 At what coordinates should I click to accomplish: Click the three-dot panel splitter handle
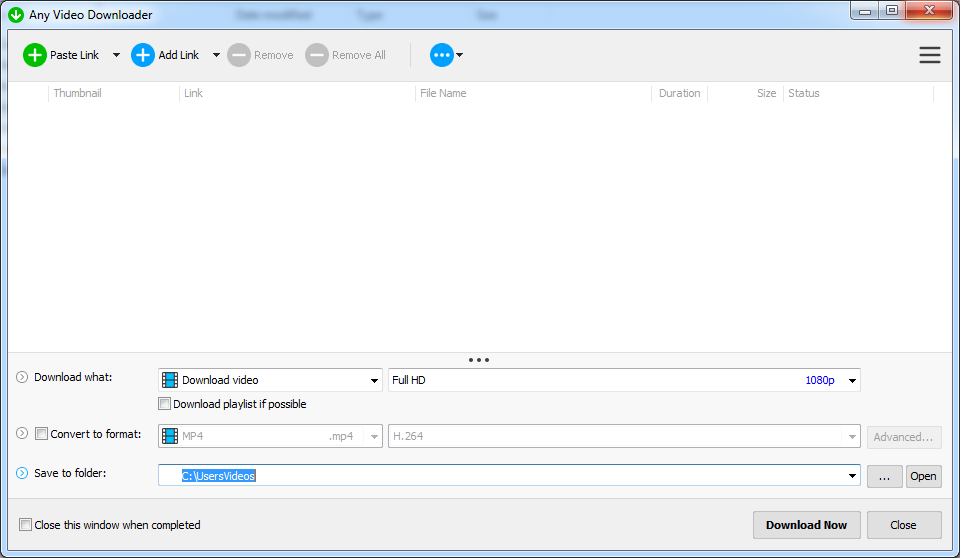479,360
